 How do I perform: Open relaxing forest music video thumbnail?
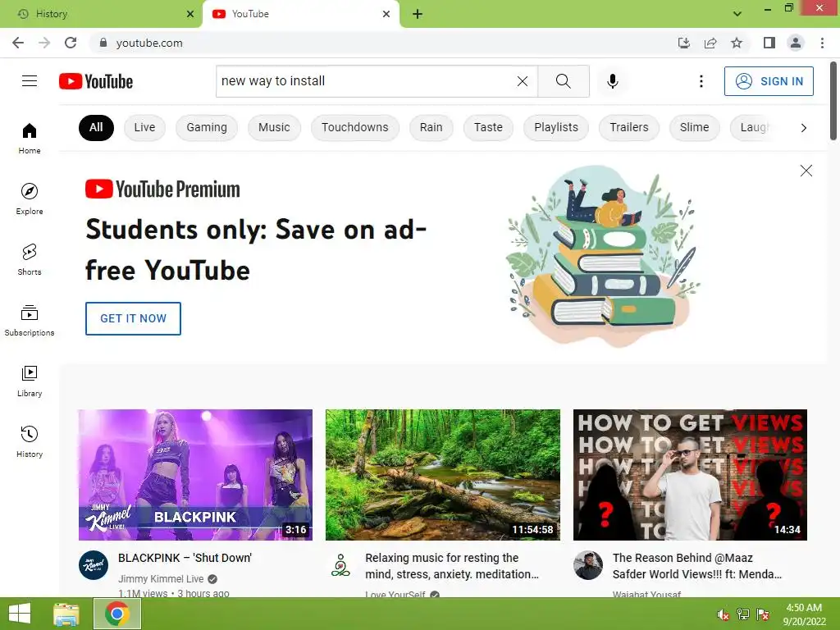(442, 475)
